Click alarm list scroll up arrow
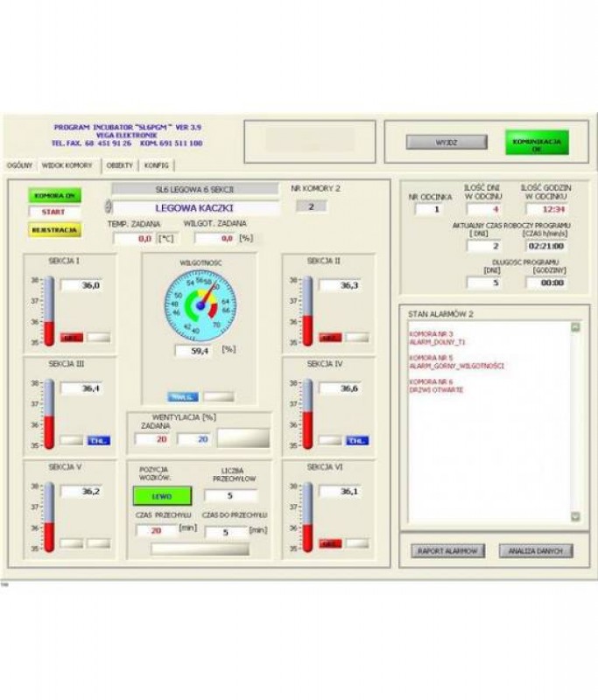This screenshot has width=598, height=700. (575, 327)
